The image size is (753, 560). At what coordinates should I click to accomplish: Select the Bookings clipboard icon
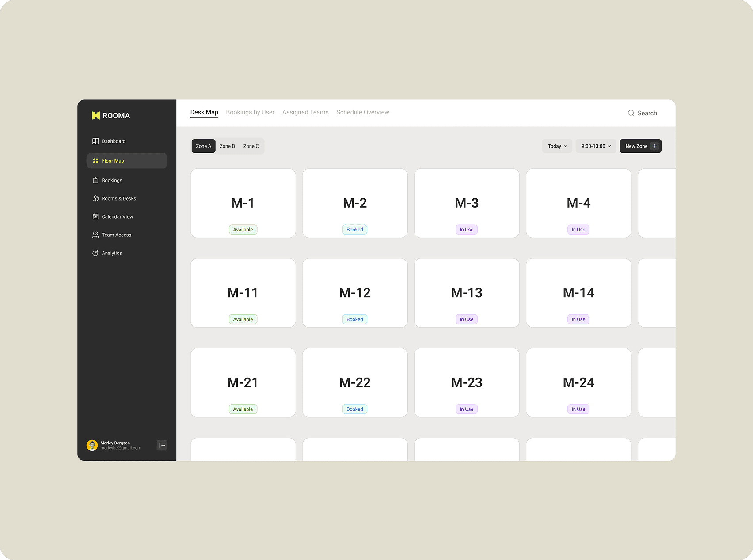95,180
